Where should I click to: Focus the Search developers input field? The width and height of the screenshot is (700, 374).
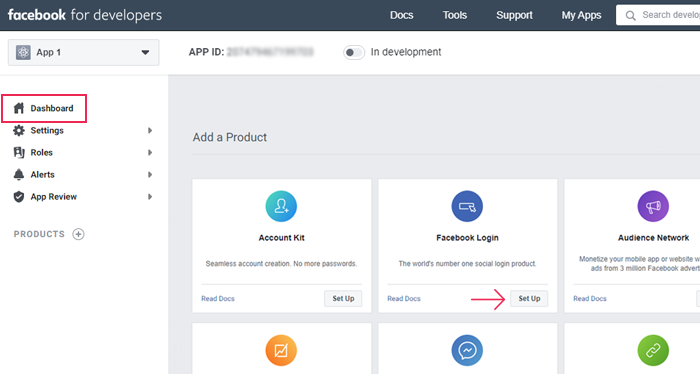(658, 15)
